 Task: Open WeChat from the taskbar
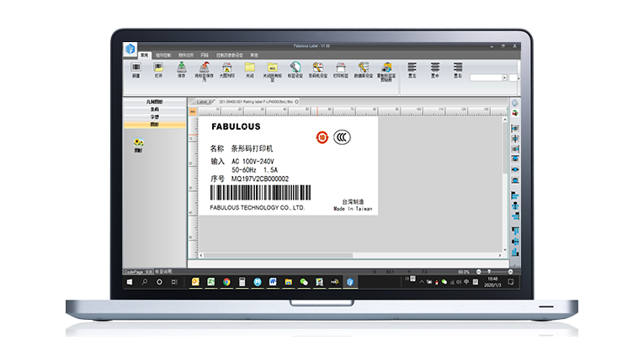click(x=304, y=282)
